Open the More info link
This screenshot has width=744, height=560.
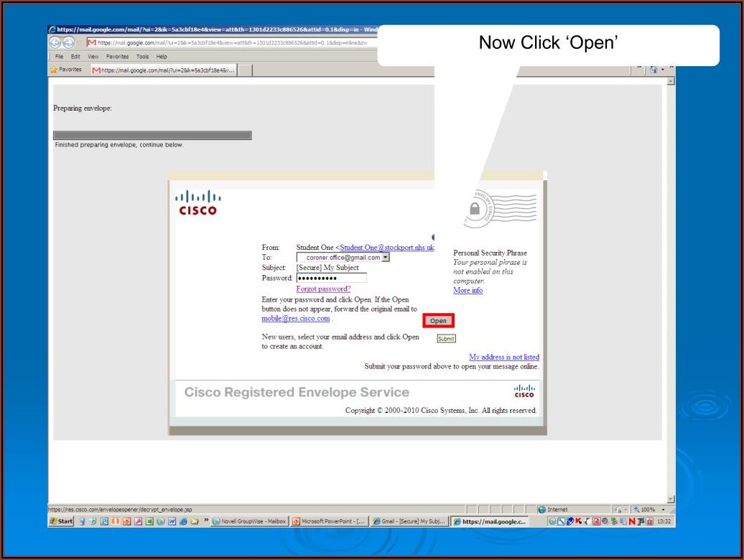tap(468, 290)
